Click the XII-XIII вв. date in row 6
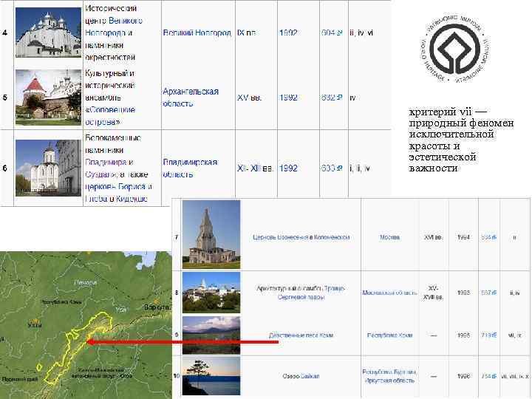The image size is (532, 399). [x=255, y=168]
